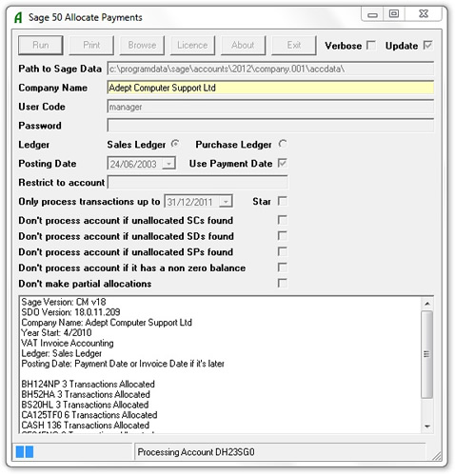Open the Posting Date dropdown arrow
Image resolution: width=455 pixels, height=476 pixels.
168,164
